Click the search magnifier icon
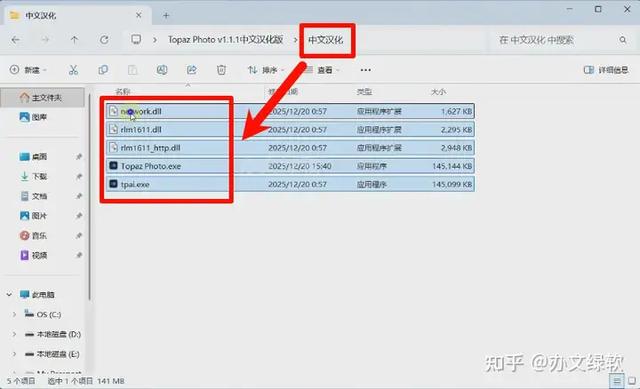Screen dimensions: 640x389 click(x=623, y=40)
